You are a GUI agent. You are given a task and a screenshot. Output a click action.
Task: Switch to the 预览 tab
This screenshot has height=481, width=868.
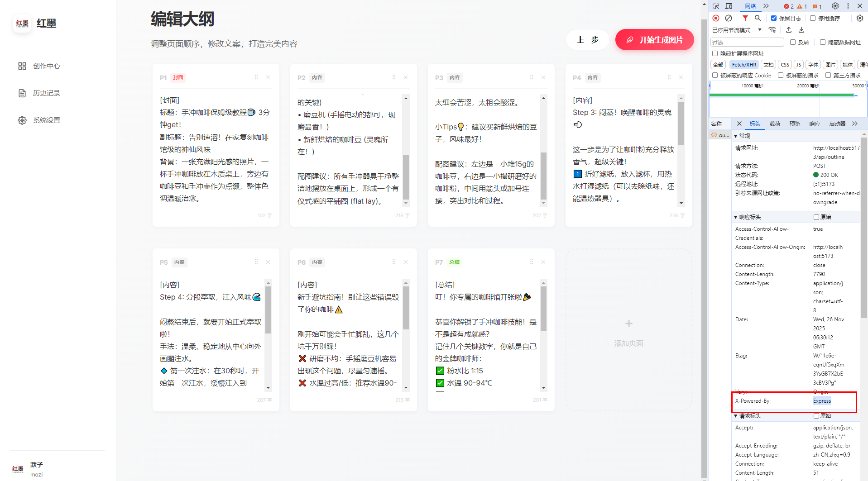pyautogui.click(x=795, y=124)
